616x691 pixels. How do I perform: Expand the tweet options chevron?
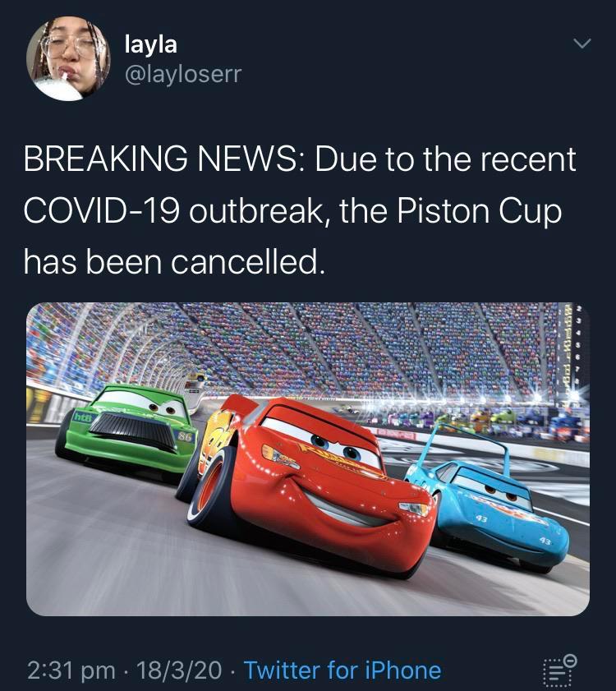tap(582, 44)
